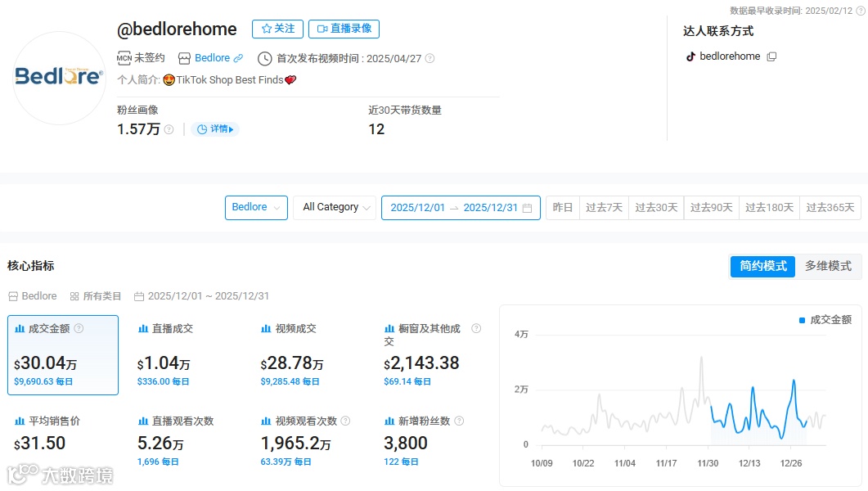
Task: Select the 过去180天 time range
Action: tap(769, 208)
